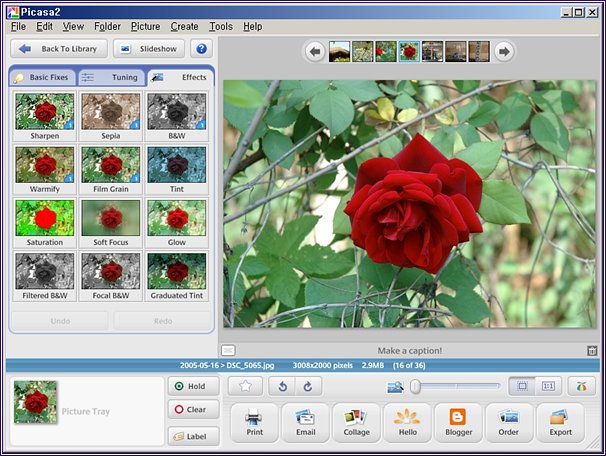The image size is (606, 456).
Task: Switch to the Tuning tab
Action: 110,77
